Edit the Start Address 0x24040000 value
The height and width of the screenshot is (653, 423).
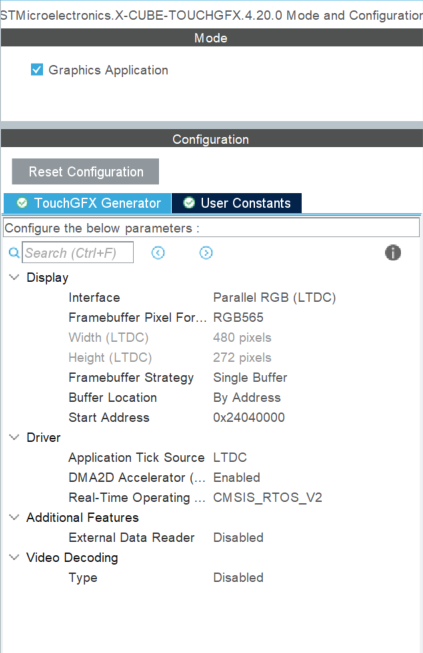click(249, 417)
